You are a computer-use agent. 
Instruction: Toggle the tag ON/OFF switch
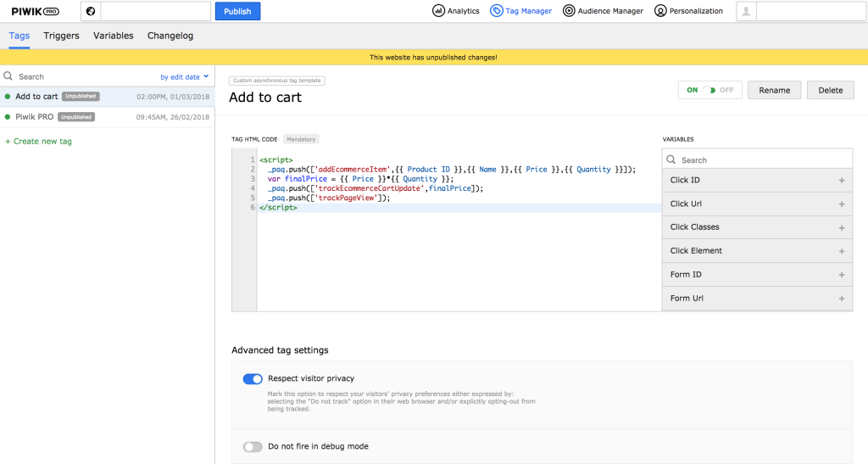point(709,90)
